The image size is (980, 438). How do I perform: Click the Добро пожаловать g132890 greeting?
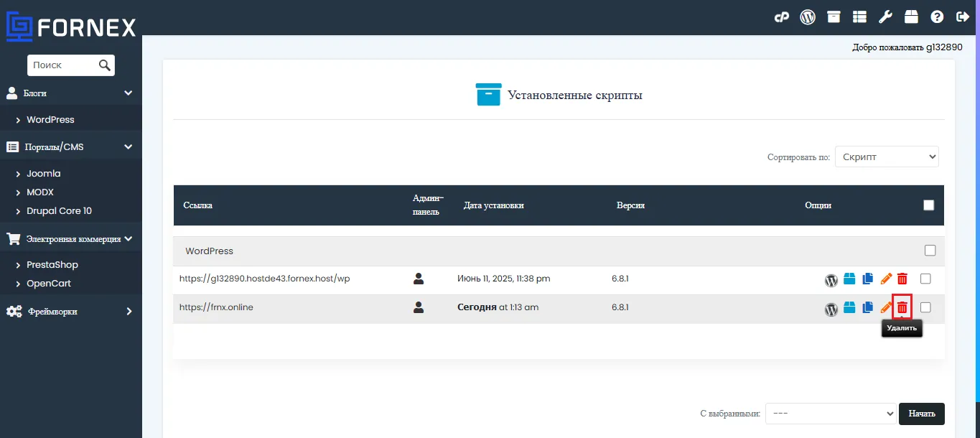click(x=907, y=47)
